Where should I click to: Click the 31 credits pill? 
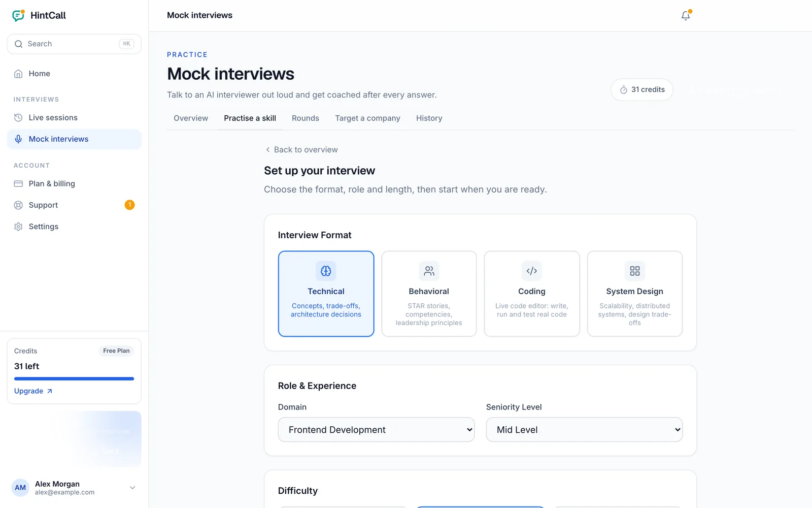pos(642,90)
